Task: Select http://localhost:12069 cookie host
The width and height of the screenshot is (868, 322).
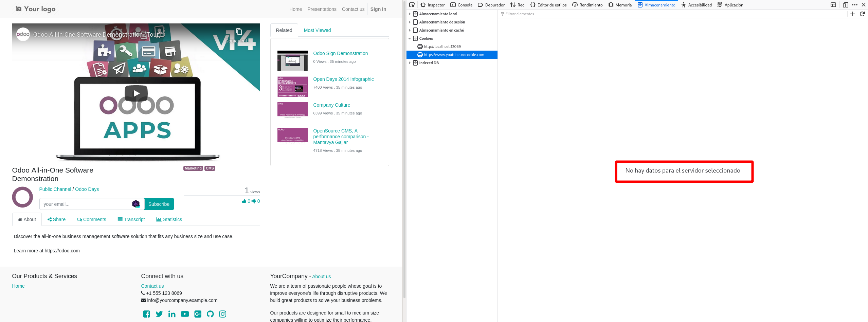Action: (452, 47)
